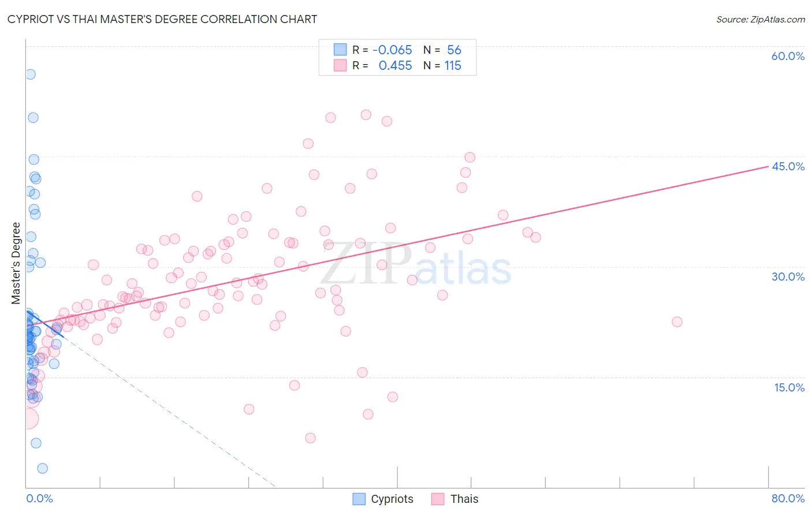Screen dimensions: 812x515
Task: Open the Source: ZipAtlas.com link
Action: tap(761, 20)
